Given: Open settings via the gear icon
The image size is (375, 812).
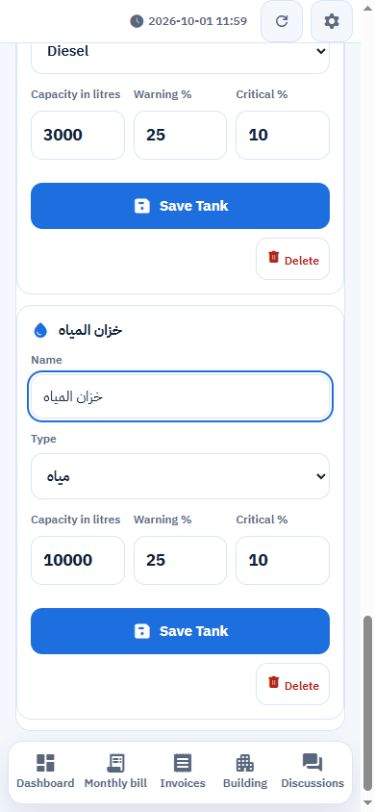Looking at the screenshot, I should [x=331, y=21].
